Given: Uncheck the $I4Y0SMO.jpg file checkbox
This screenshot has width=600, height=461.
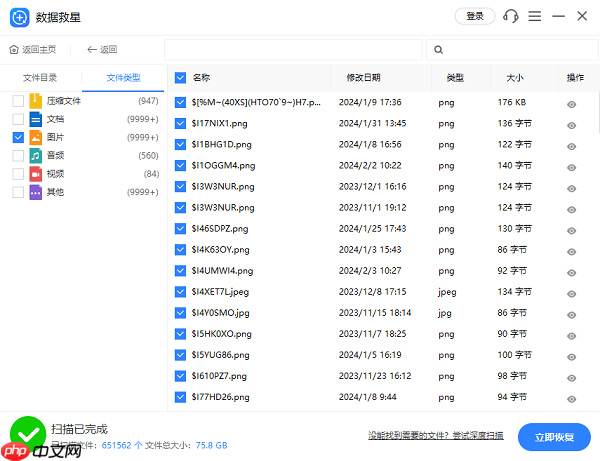Looking at the screenshot, I should (x=180, y=313).
